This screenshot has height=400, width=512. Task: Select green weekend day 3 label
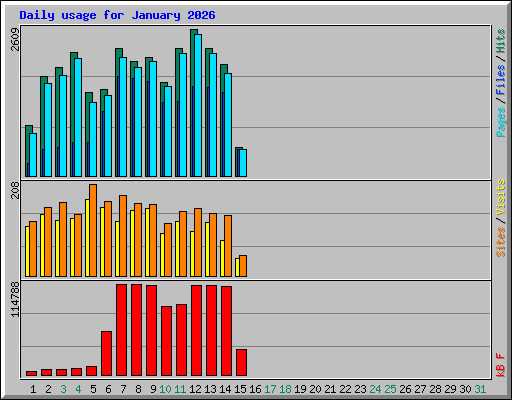tap(63, 389)
